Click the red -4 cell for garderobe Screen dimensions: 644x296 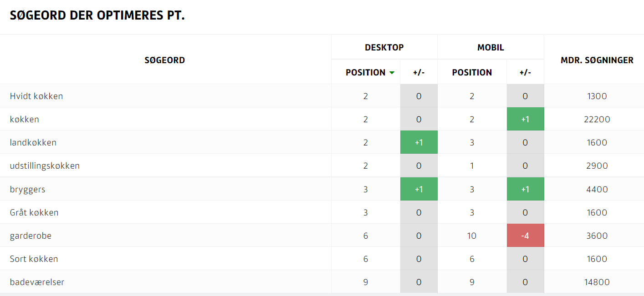[x=525, y=236]
